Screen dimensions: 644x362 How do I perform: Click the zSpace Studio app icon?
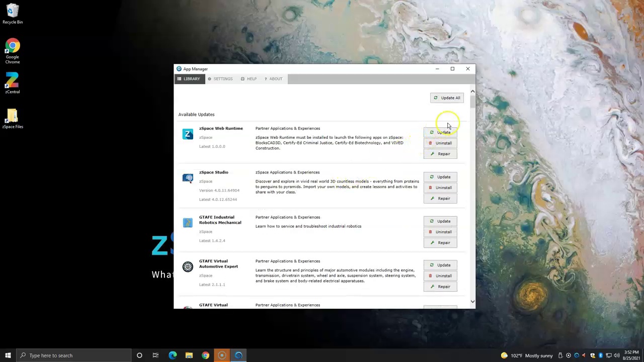click(188, 178)
